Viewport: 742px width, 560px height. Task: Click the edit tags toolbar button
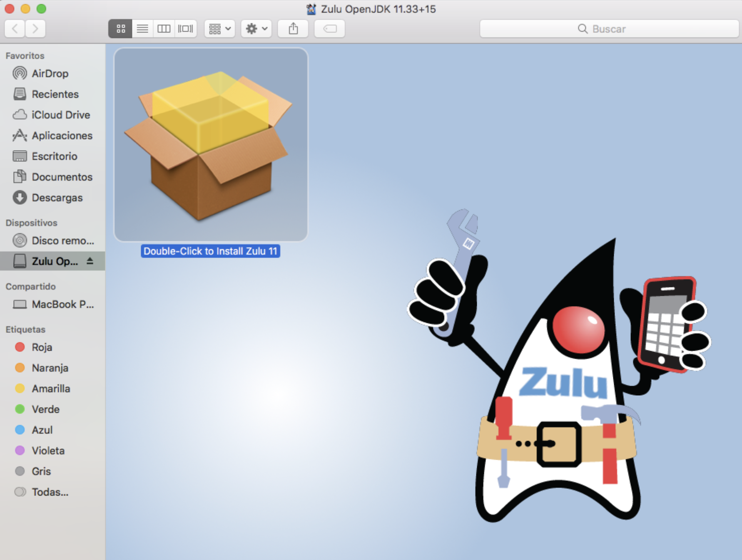pyautogui.click(x=330, y=29)
